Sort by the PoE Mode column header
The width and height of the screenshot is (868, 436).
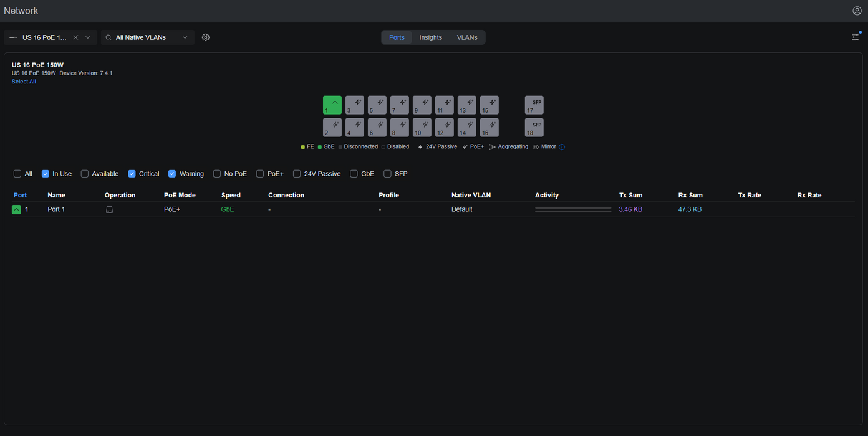point(180,195)
